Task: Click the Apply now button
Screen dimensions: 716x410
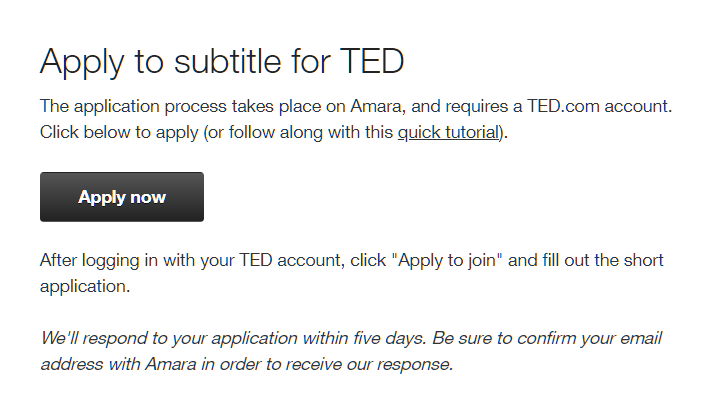Action: pyautogui.click(x=122, y=197)
